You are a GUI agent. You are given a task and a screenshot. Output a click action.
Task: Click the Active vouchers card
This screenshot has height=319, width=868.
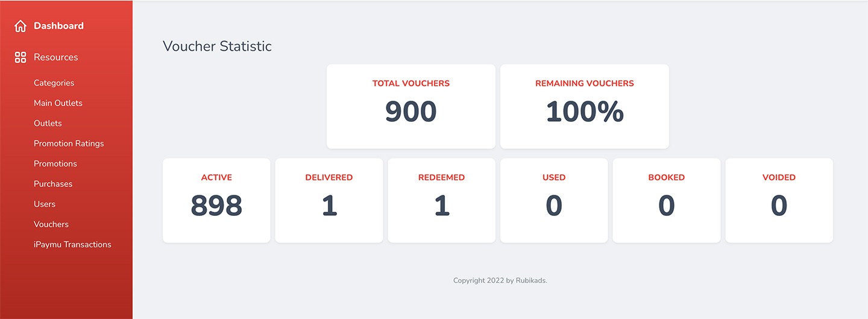coord(216,200)
